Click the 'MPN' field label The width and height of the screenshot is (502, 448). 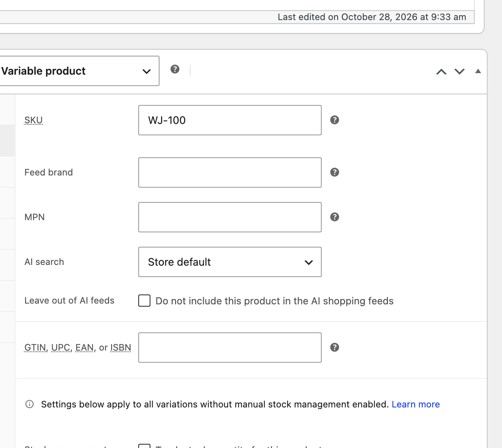click(34, 217)
